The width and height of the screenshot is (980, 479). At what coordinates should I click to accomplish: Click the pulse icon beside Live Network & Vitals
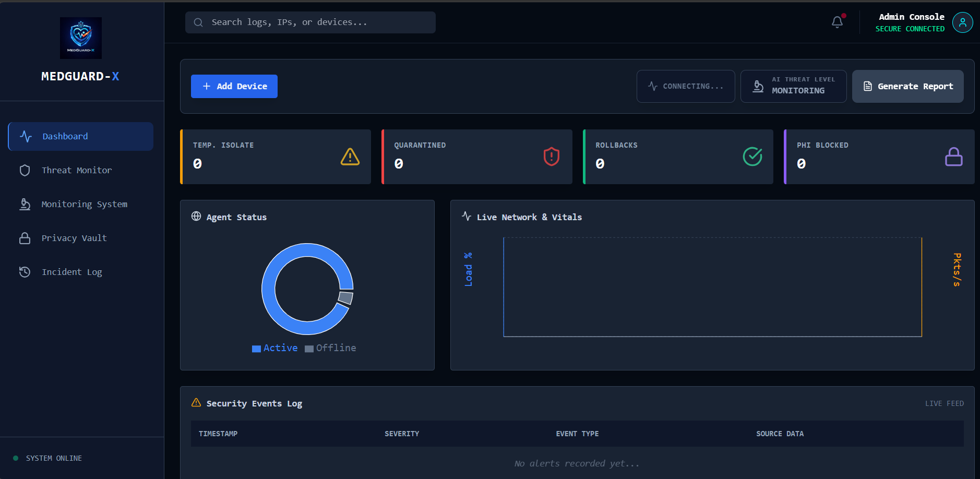pyautogui.click(x=466, y=216)
